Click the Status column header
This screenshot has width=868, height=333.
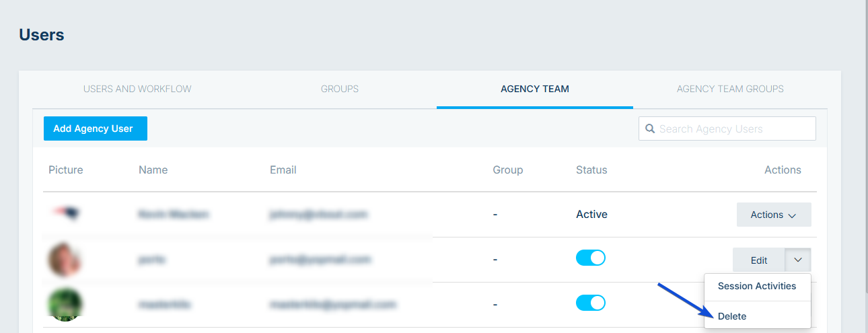pos(591,170)
